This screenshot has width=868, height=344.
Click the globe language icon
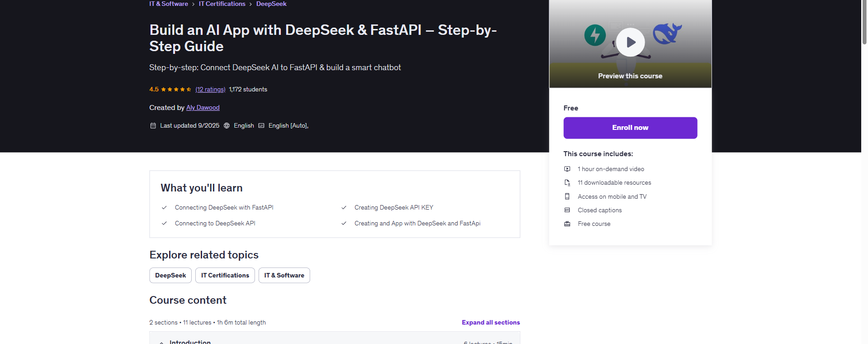[226, 125]
